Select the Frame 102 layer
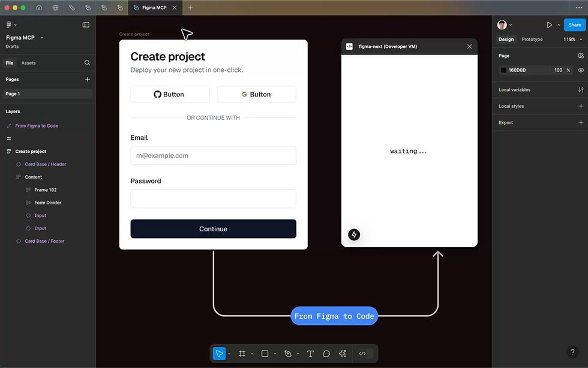 point(46,190)
